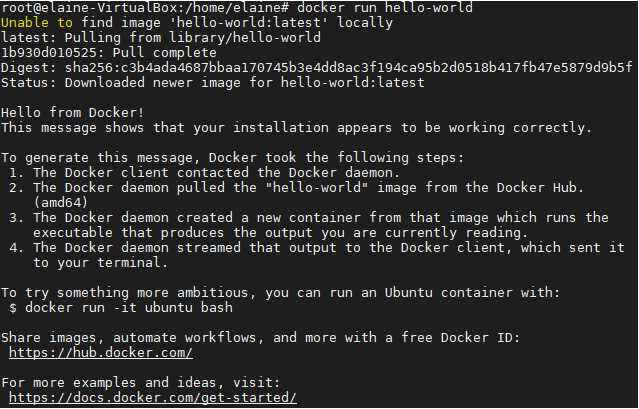Click the '1b930d010525: Pull complete' line
The width and height of the screenshot is (639, 409).
point(109,53)
